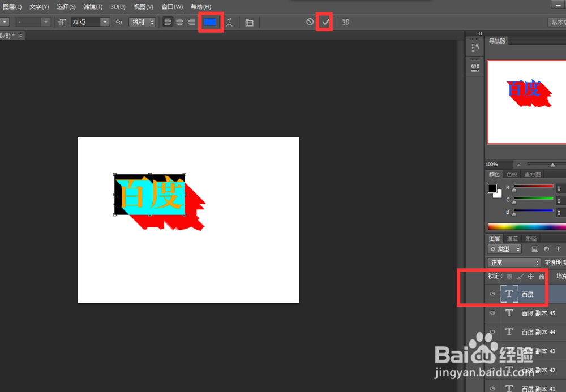Switch to the 通道 tab
This screenshot has height=392, width=566.
tap(512, 238)
